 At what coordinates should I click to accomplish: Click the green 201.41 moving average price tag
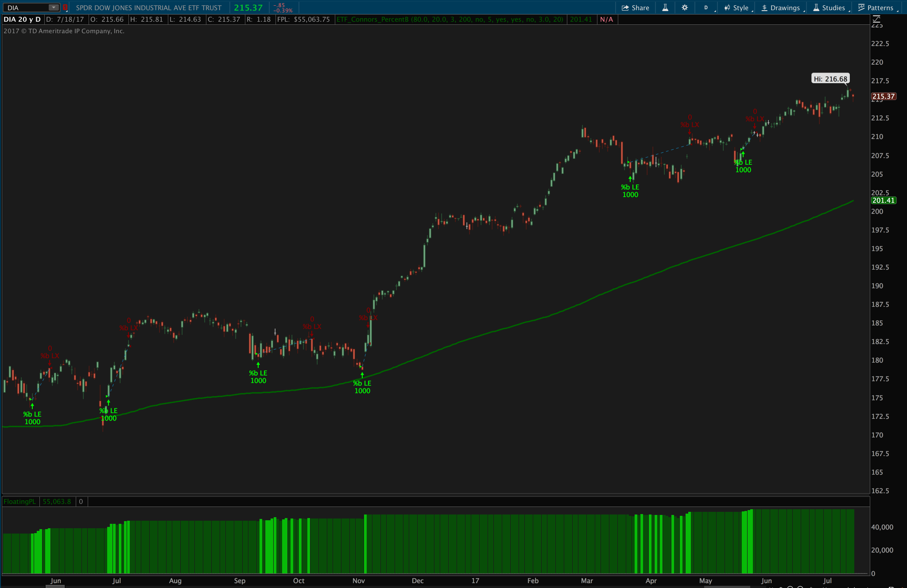coord(883,200)
